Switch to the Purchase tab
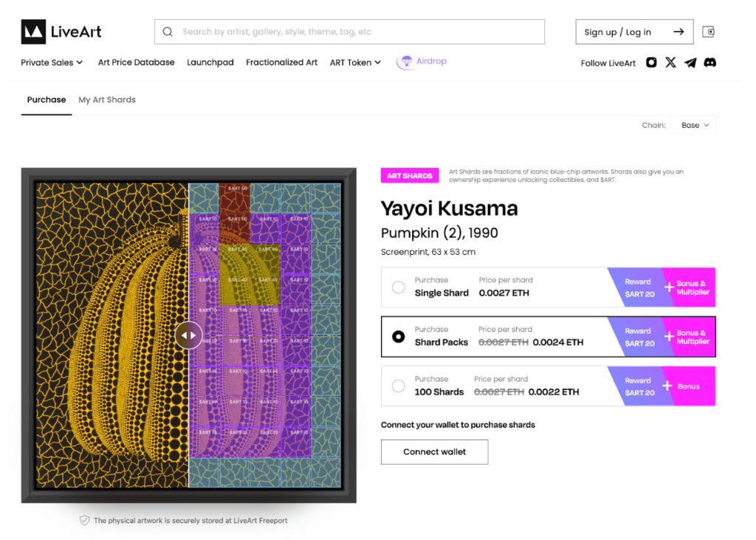Screen dimensions: 756x540 tap(47, 100)
